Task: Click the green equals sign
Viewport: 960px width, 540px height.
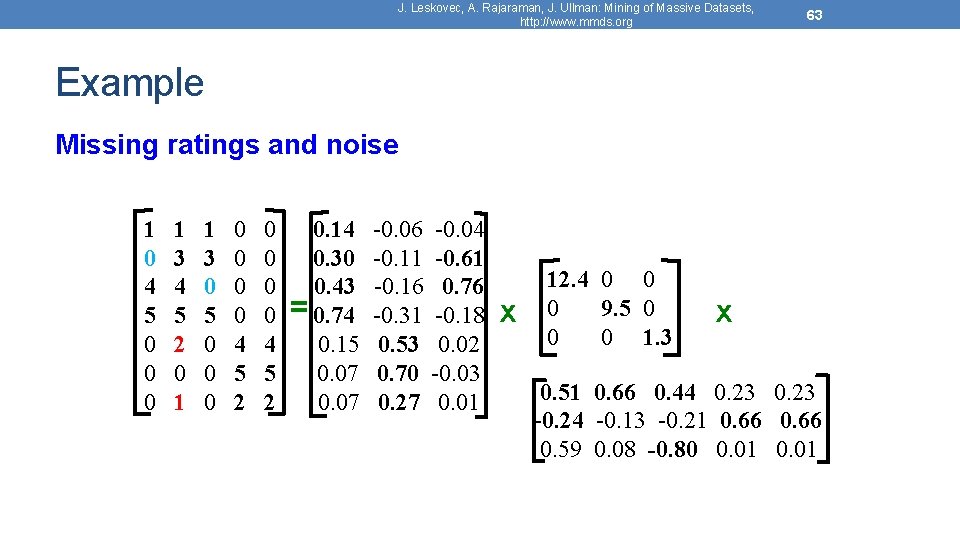Action: (x=299, y=306)
